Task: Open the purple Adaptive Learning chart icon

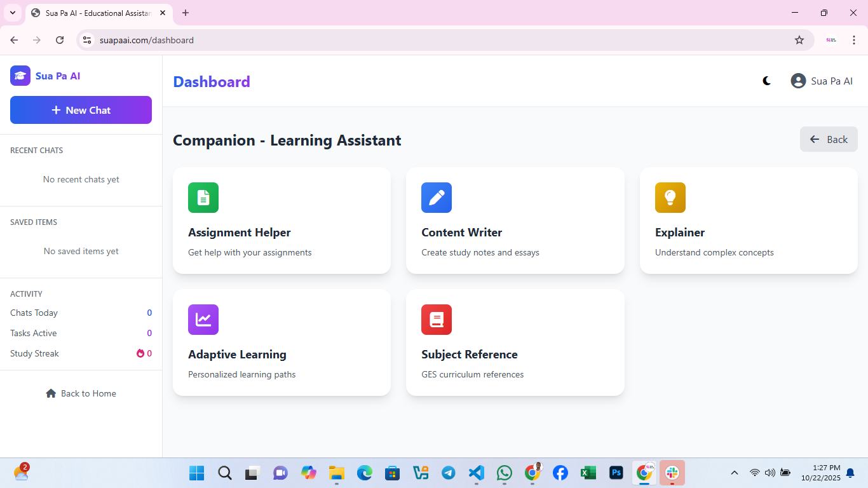Action: tap(203, 320)
